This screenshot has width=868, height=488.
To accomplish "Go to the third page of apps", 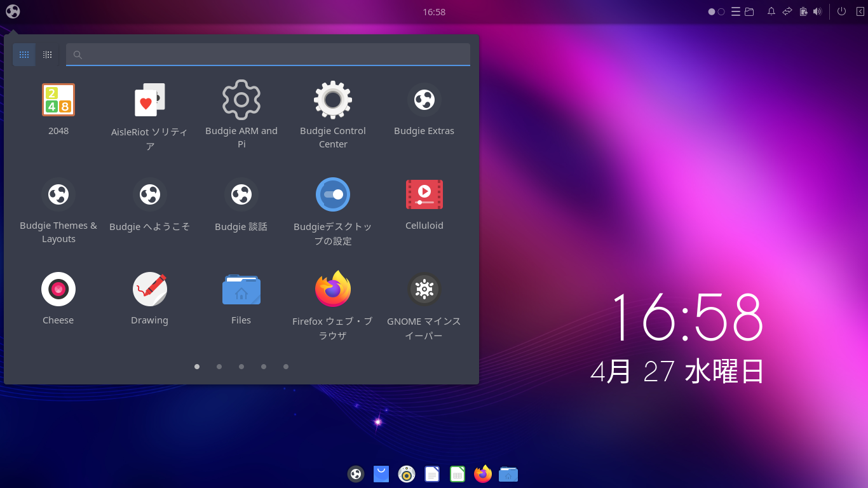I will coord(241,367).
